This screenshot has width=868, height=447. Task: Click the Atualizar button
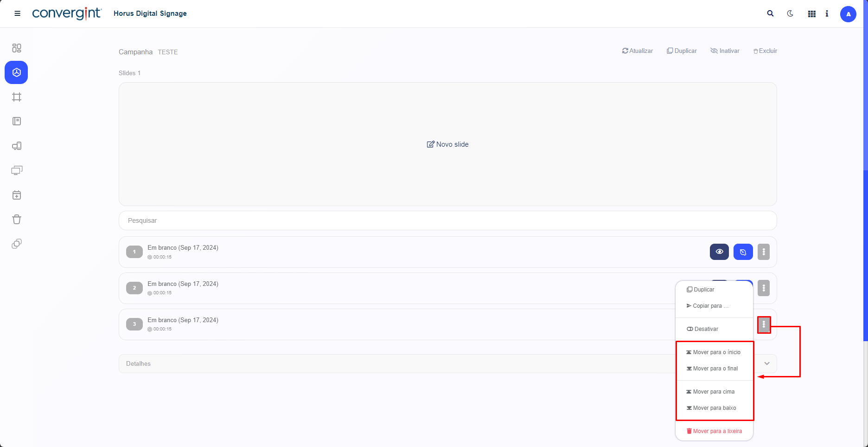(x=638, y=51)
